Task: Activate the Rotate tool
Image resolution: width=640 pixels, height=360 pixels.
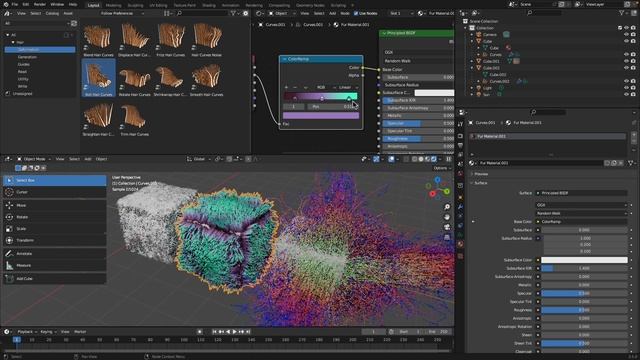Action: click(55, 217)
